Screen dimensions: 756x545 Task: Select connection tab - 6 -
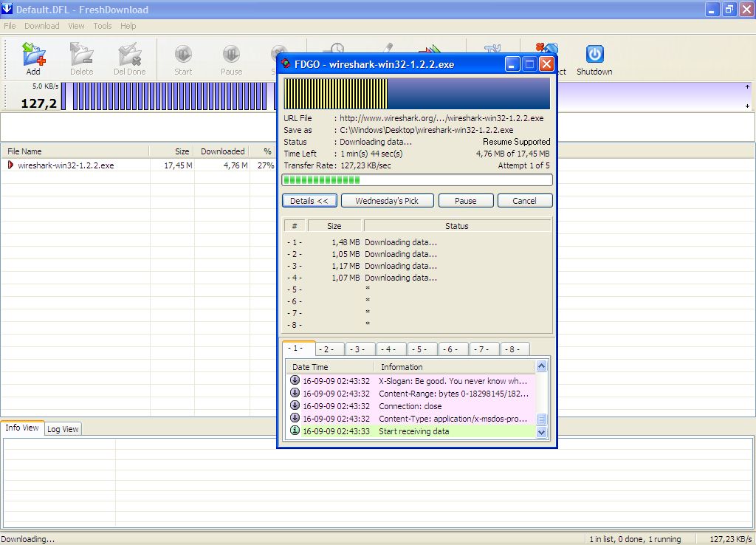(453, 349)
